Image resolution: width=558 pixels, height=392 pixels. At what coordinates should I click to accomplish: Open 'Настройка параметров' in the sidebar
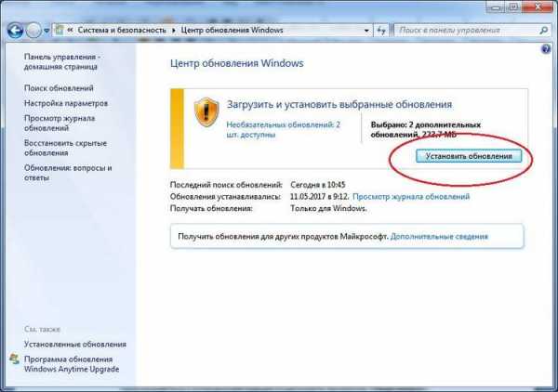(66, 103)
